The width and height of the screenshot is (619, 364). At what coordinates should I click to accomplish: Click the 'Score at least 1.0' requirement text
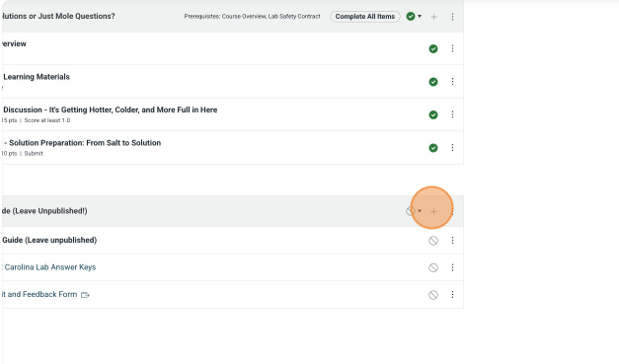coord(47,120)
